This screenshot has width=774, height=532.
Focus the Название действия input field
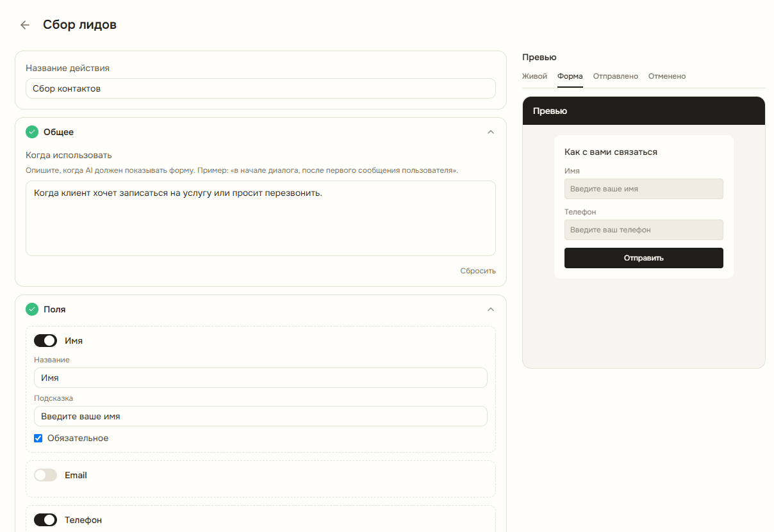(x=261, y=88)
